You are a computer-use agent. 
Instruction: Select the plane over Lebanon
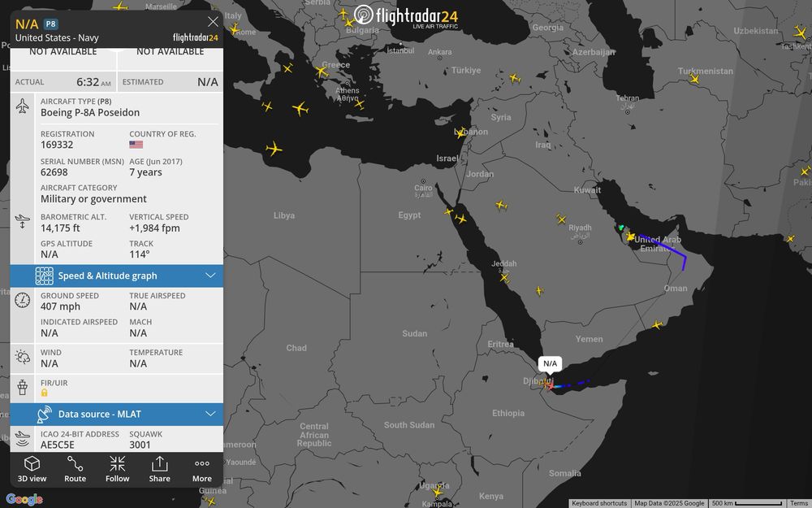[x=460, y=132]
